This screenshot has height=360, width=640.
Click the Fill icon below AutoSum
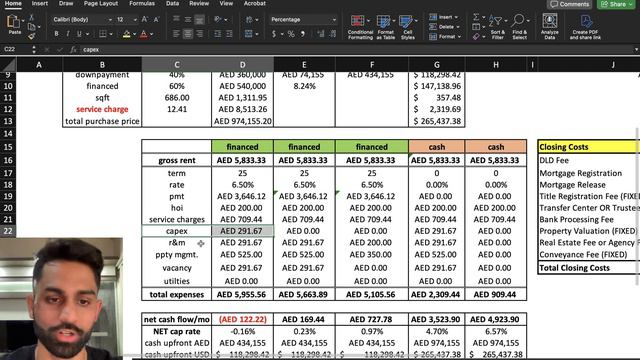point(476,27)
